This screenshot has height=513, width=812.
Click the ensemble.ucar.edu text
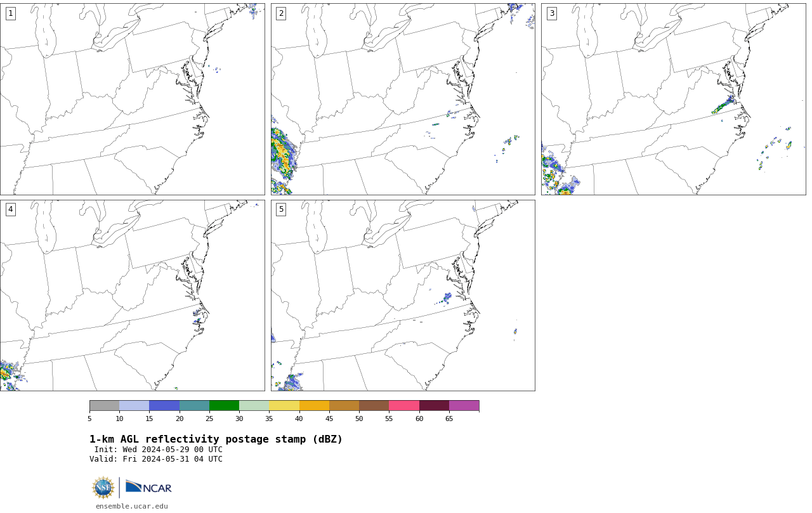point(132,506)
